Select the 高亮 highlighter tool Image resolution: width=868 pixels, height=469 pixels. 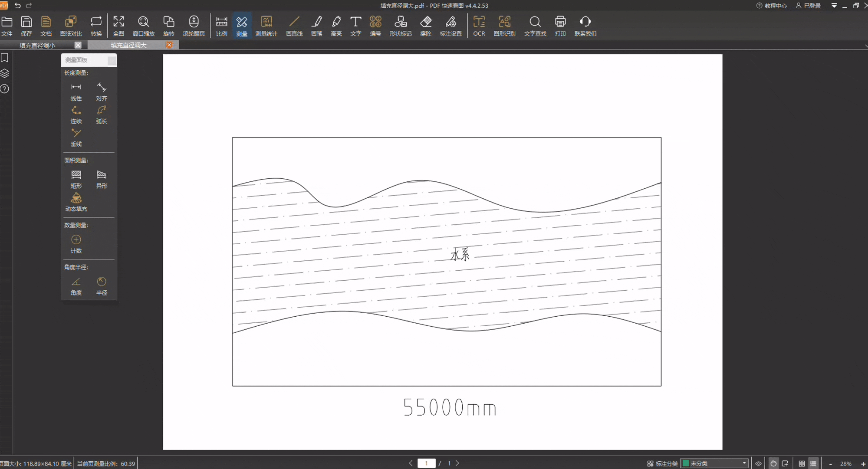(x=336, y=26)
